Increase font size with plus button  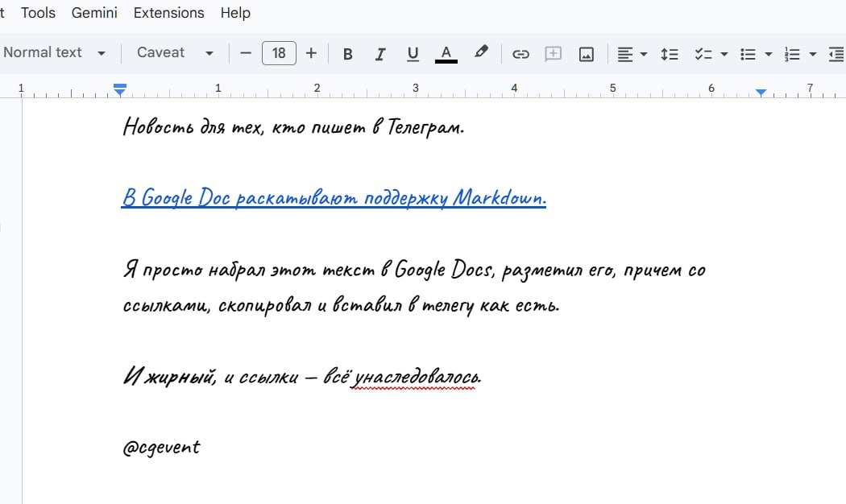[311, 53]
